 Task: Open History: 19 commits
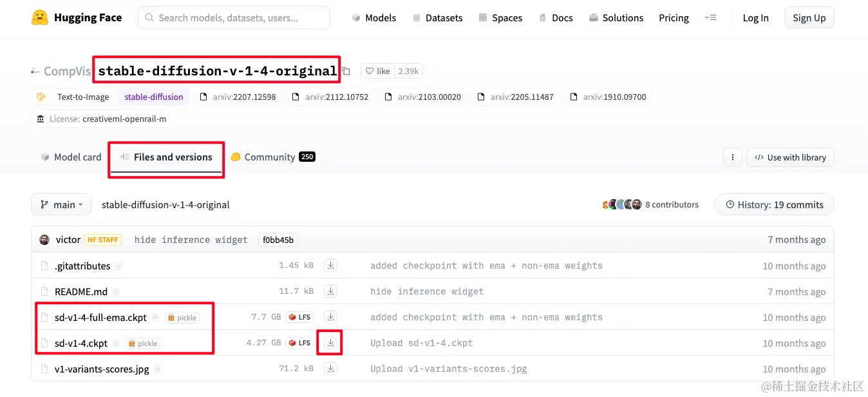[774, 204]
